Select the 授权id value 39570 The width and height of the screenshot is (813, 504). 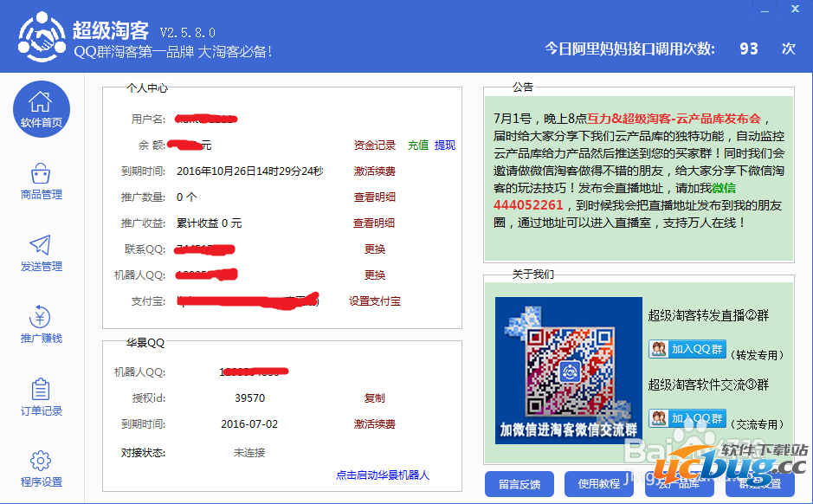point(250,398)
